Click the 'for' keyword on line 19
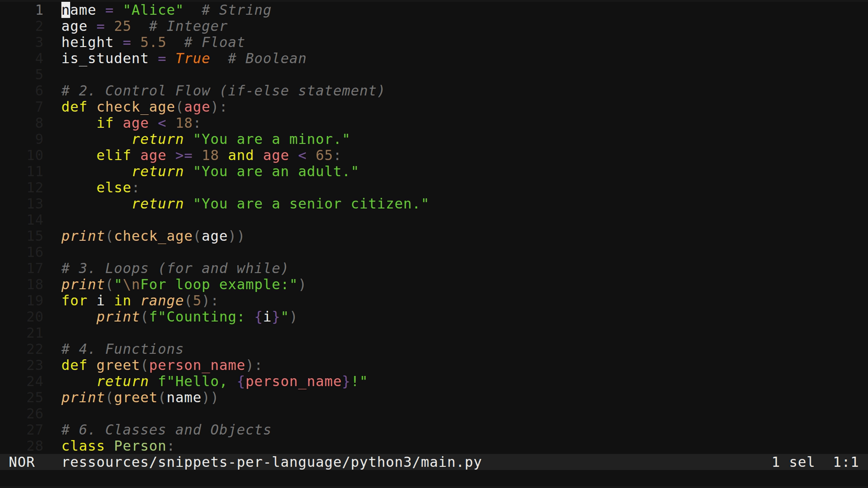This screenshot has width=868, height=488. (x=74, y=300)
